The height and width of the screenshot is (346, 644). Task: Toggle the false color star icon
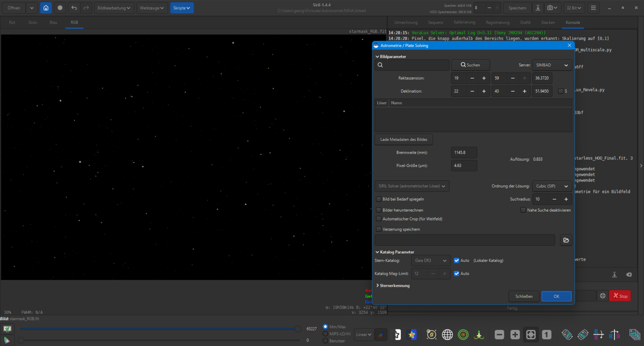(412, 335)
